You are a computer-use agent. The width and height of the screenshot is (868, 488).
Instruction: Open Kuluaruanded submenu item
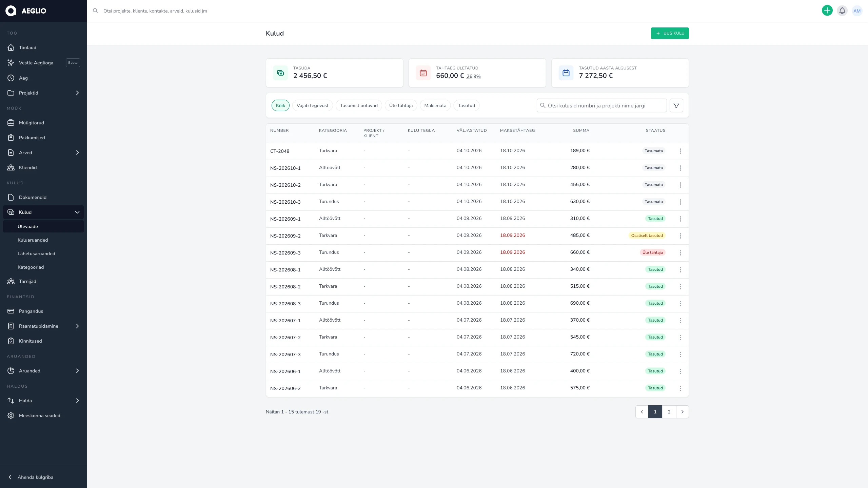point(43,240)
